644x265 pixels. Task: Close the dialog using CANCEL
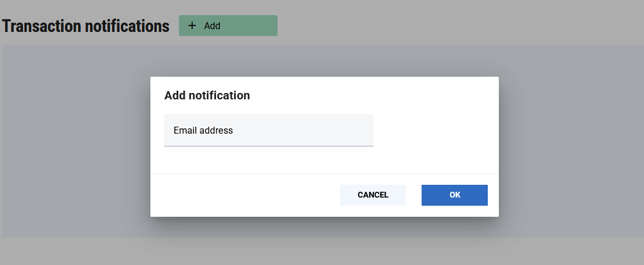373,195
